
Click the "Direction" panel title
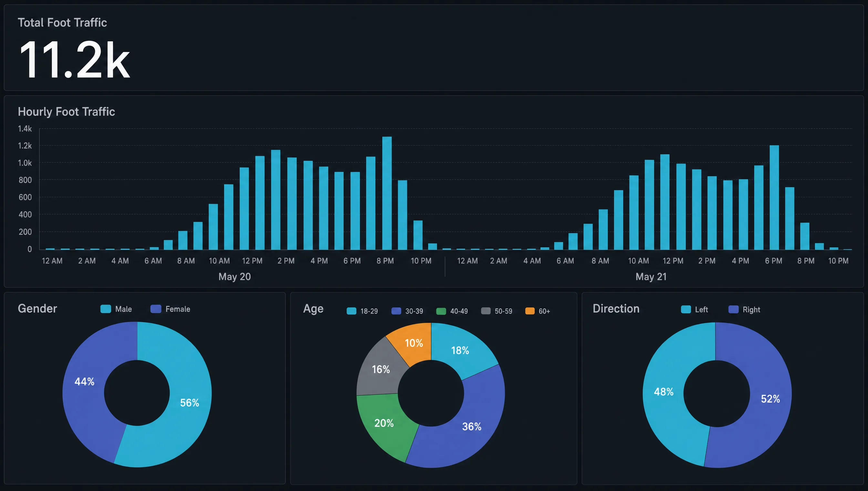616,308
